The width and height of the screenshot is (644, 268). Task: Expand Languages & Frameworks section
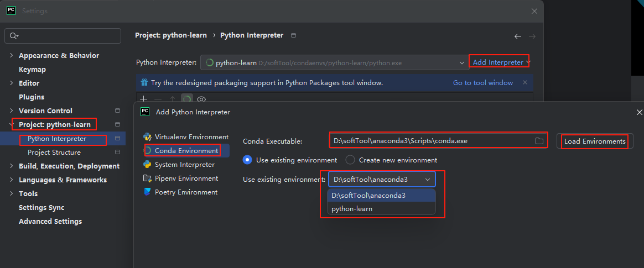click(12, 180)
